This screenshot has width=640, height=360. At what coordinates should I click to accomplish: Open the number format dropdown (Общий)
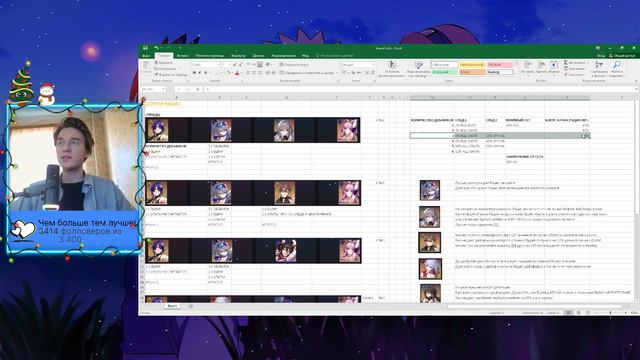click(373, 64)
